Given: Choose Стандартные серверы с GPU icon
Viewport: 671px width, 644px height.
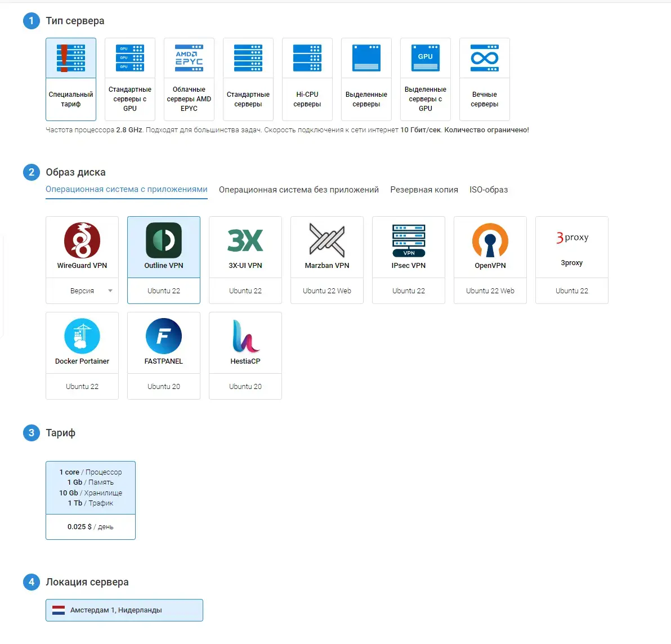Looking at the screenshot, I should [x=130, y=58].
